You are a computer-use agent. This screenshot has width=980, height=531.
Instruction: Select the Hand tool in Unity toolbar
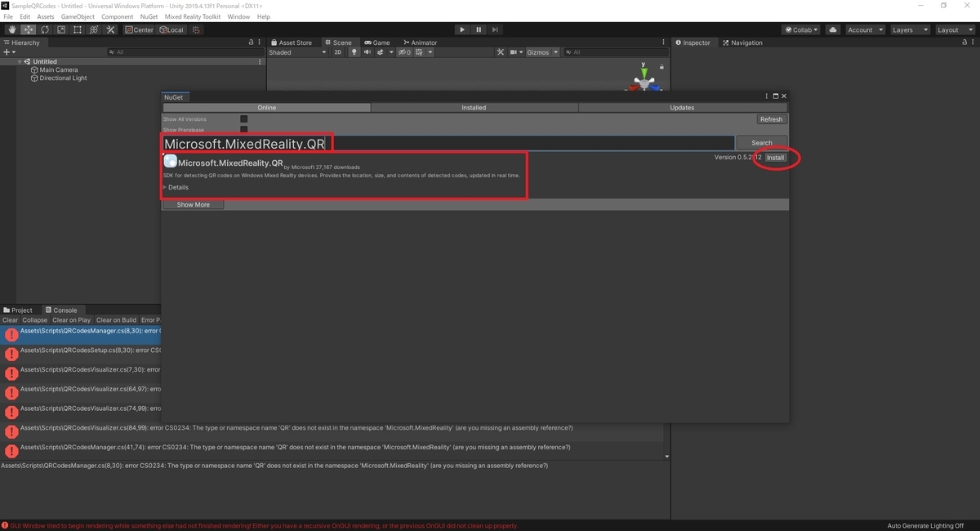coord(12,29)
